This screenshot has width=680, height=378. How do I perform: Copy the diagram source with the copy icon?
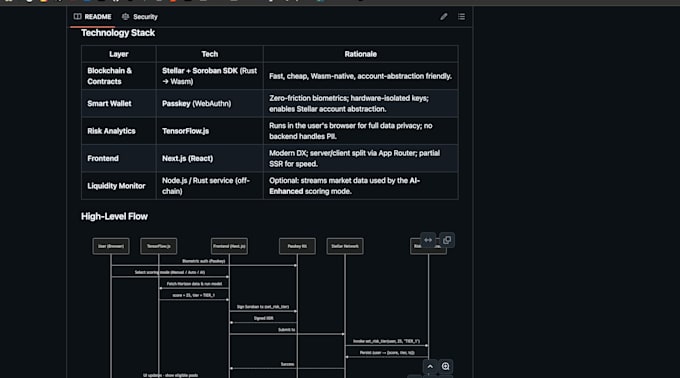click(447, 240)
